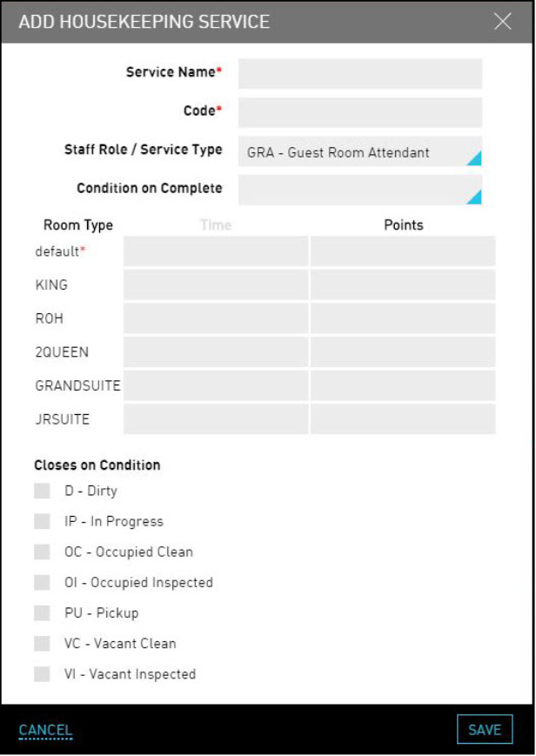Image resolution: width=536 pixels, height=756 pixels.
Task: Click the Service Name input field
Action: (x=359, y=74)
